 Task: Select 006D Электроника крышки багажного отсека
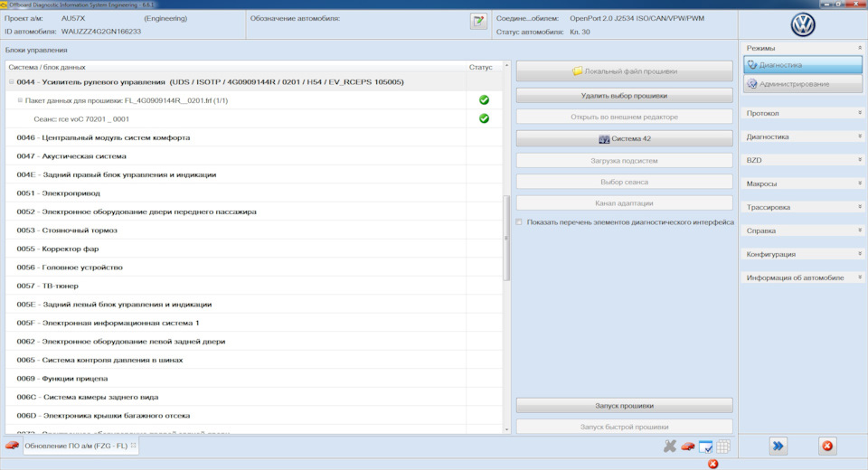point(254,416)
